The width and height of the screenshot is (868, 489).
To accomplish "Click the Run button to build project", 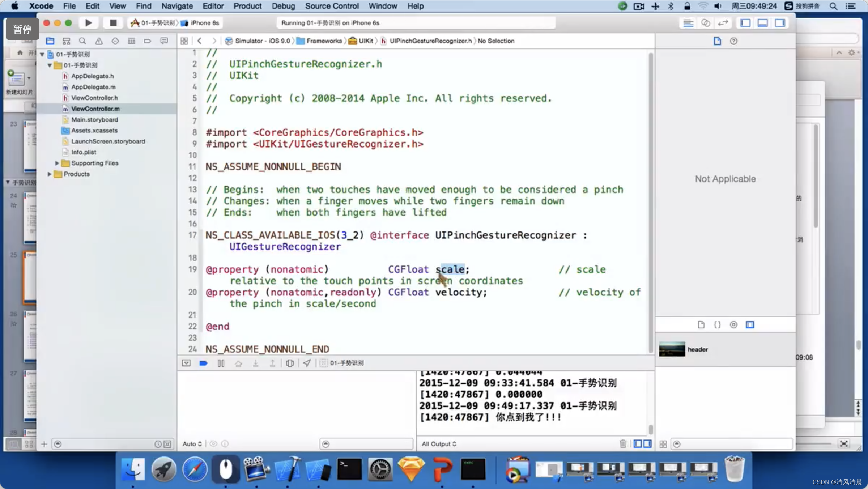I will (x=88, y=23).
